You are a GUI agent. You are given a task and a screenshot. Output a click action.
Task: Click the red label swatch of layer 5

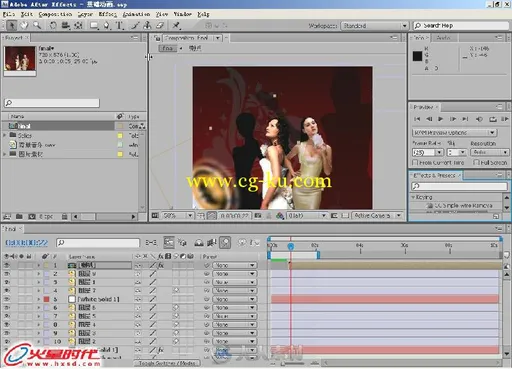46,299
